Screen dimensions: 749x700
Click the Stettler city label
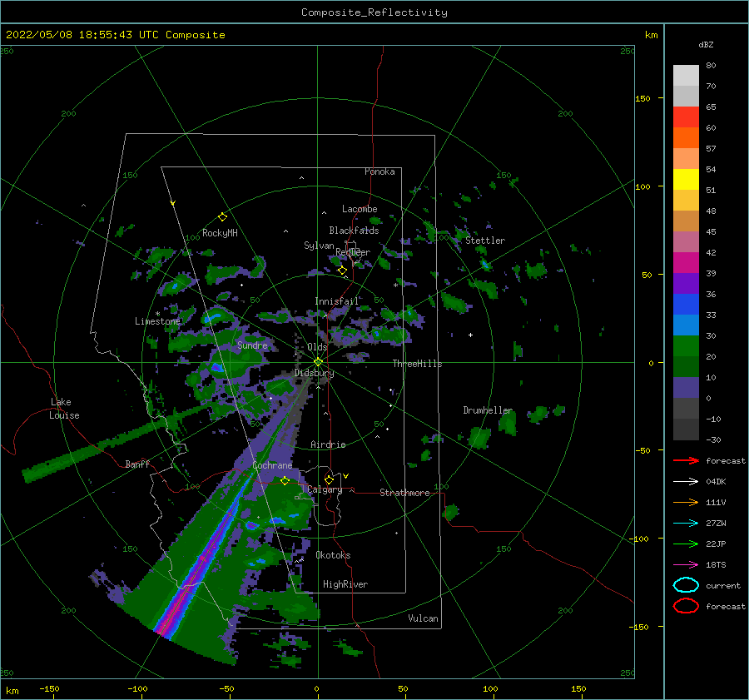[x=485, y=241]
